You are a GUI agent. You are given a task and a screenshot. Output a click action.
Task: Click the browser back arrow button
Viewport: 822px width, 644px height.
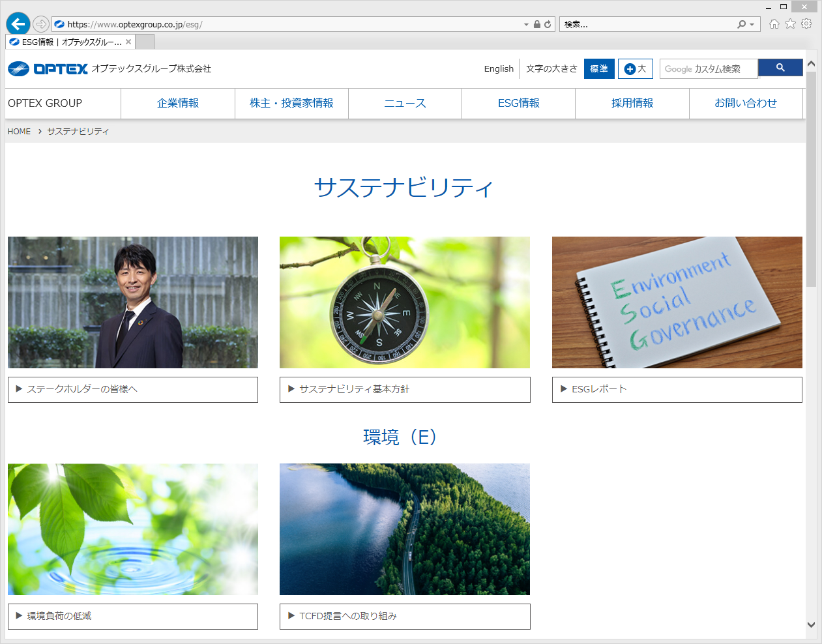coord(18,24)
